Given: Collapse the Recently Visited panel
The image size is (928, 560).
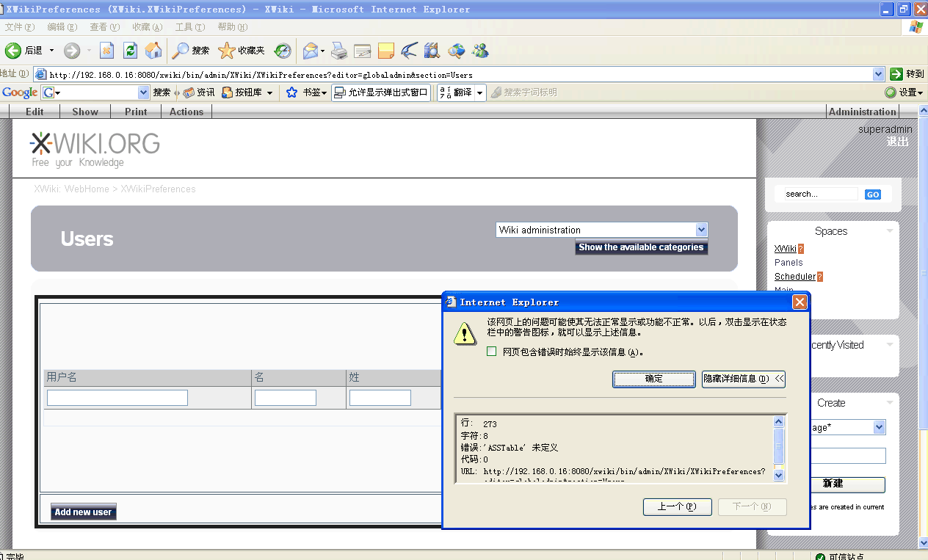Looking at the screenshot, I should (890, 345).
